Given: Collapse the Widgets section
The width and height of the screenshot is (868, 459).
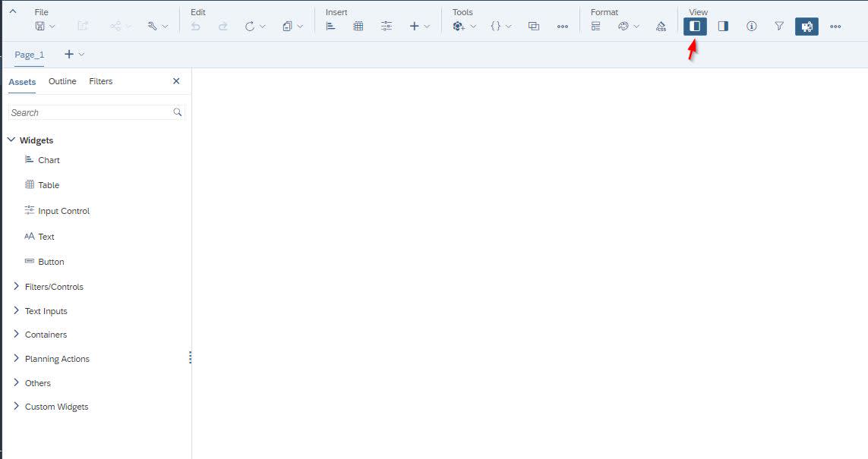Looking at the screenshot, I should [11, 140].
